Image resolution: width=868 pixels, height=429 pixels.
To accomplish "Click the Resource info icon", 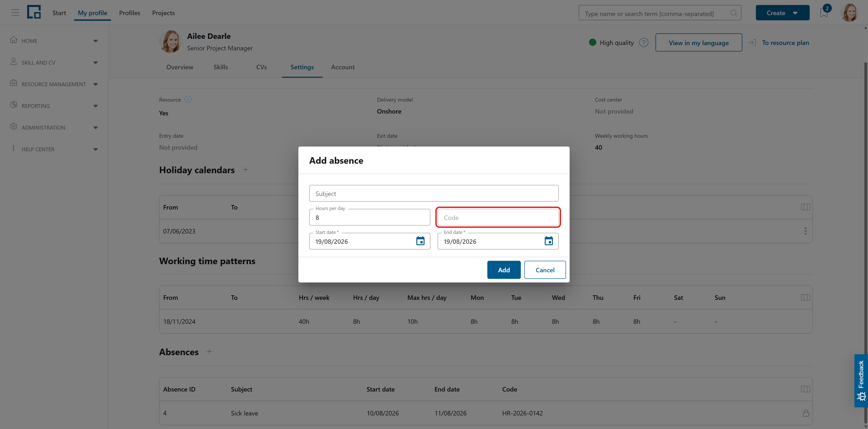I will [x=188, y=100].
